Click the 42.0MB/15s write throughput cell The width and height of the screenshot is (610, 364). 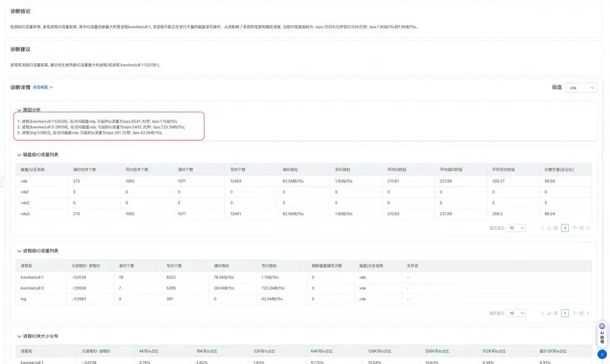[x=272, y=299]
